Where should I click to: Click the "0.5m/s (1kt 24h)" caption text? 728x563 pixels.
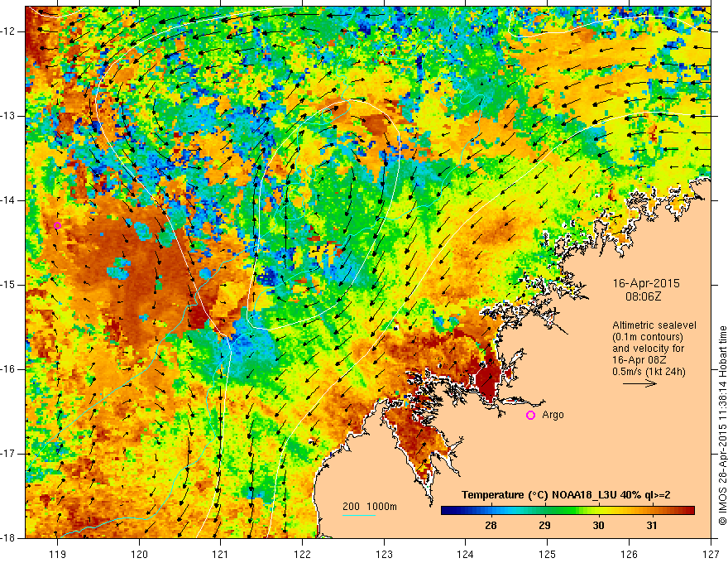(649, 372)
